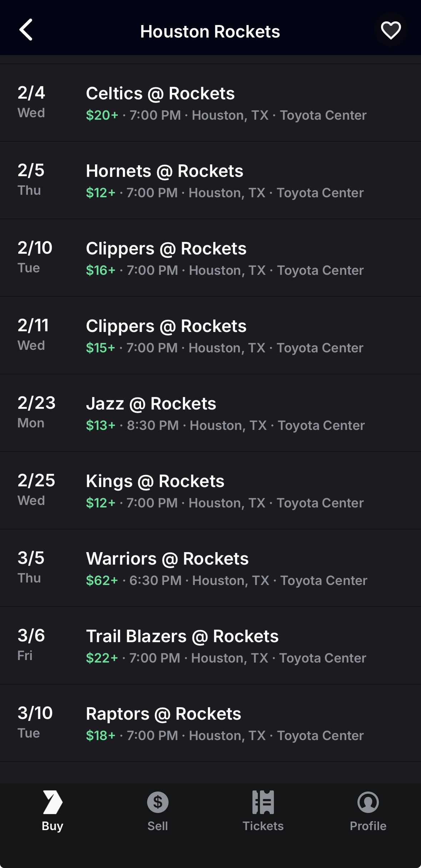Choose the Raptors @ Rockets event
Screen dimensions: 421x868
click(x=164, y=714)
